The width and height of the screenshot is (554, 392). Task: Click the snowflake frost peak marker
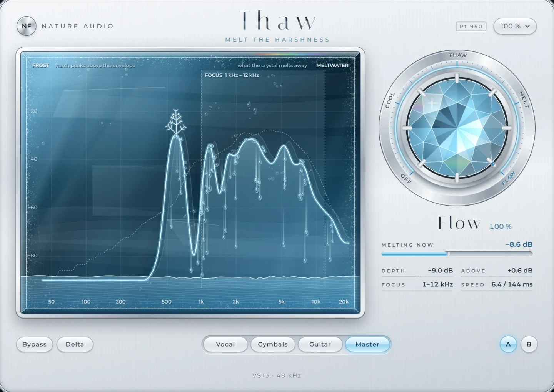pos(176,121)
